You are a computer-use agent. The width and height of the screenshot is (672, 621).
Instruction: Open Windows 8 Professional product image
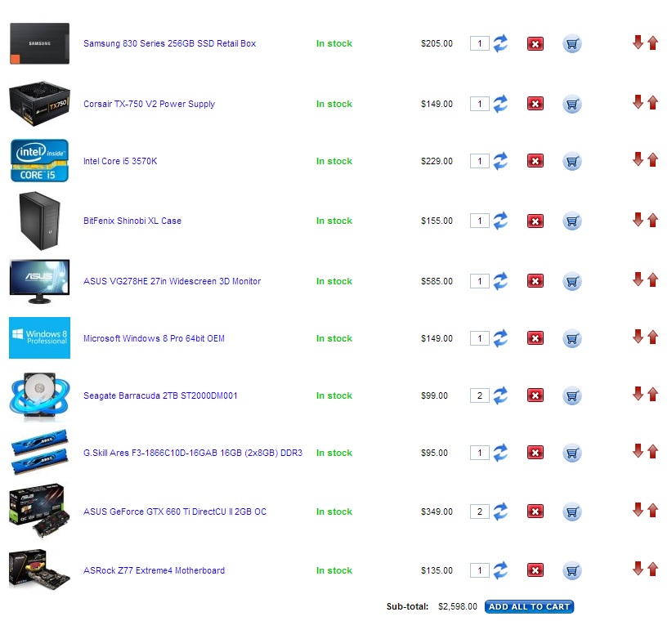pos(39,338)
